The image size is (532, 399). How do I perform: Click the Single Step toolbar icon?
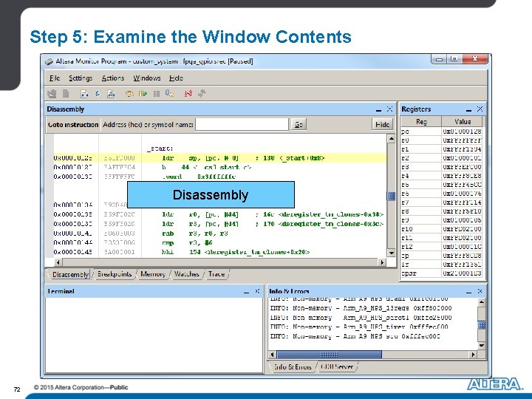click(x=129, y=94)
